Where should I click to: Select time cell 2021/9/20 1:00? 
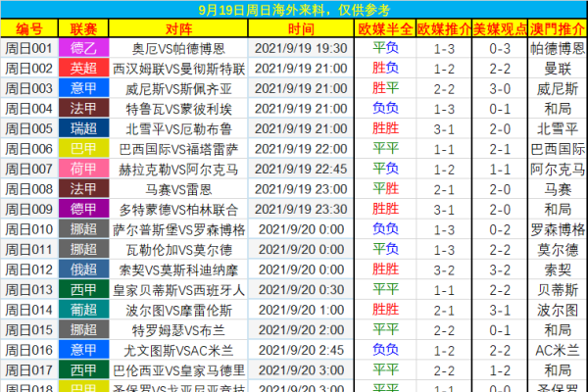[301, 310]
